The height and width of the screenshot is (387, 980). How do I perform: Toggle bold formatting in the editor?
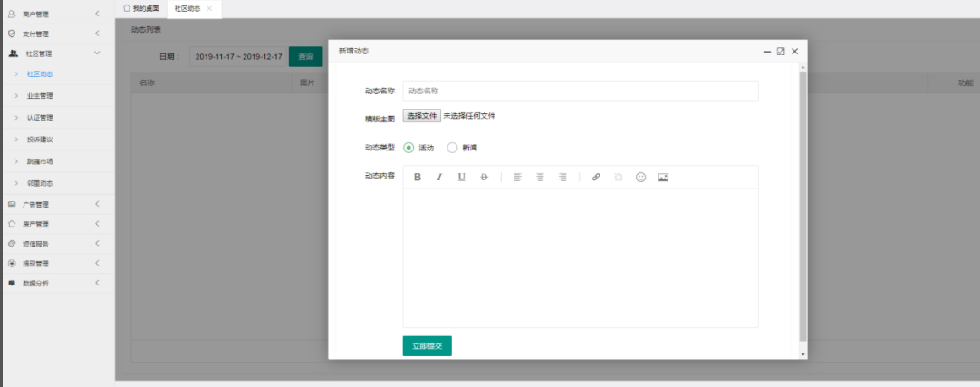(x=418, y=178)
